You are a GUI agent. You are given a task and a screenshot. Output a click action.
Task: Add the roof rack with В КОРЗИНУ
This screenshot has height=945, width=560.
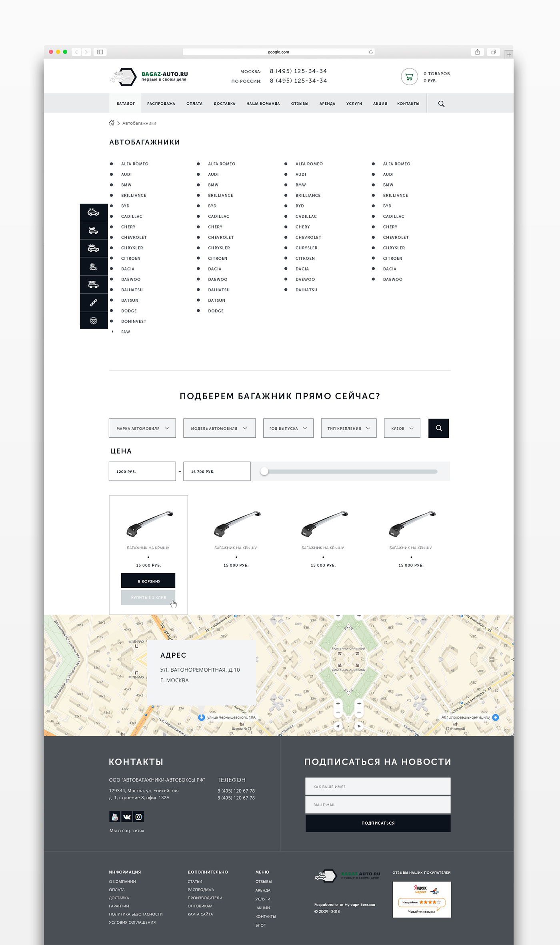click(148, 581)
